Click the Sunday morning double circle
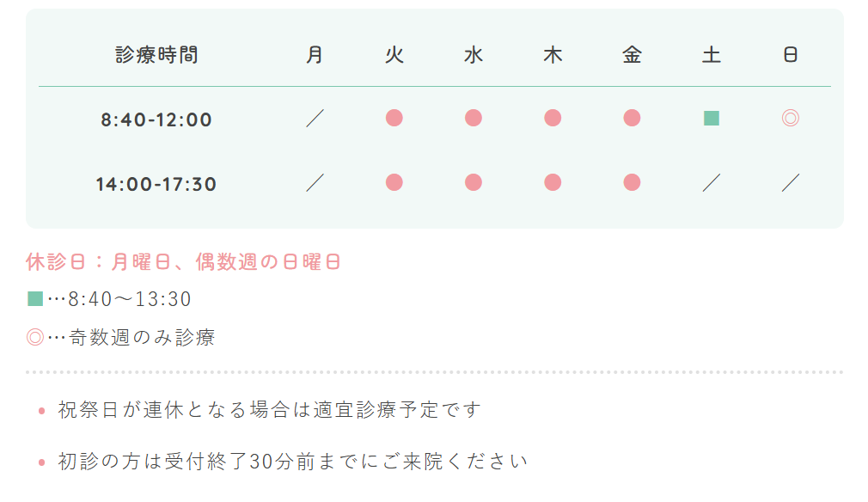The width and height of the screenshot is (868, 502). [x=791, y=118]
